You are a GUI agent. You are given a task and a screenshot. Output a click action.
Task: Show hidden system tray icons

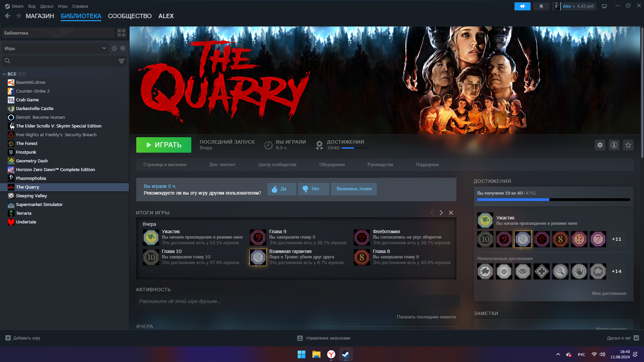558,354
